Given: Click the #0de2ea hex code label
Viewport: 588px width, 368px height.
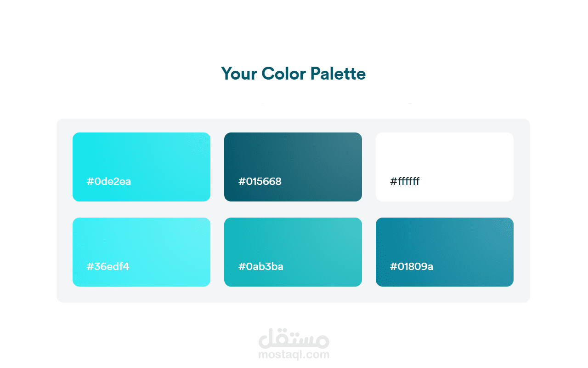Looking at the screenshot, I should [109, 181].
